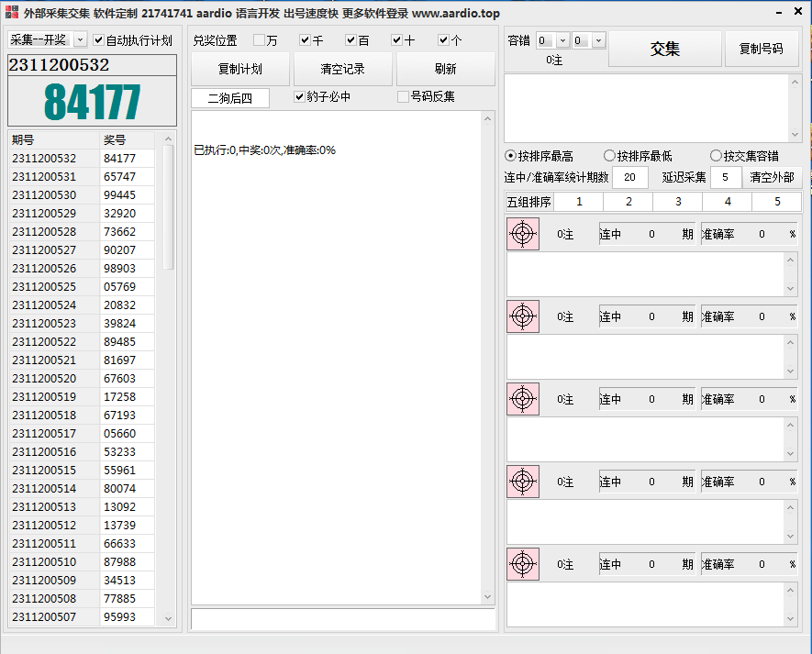Click 刷新 button
Viewport: 812px width, 654px height.
[445, 69]
